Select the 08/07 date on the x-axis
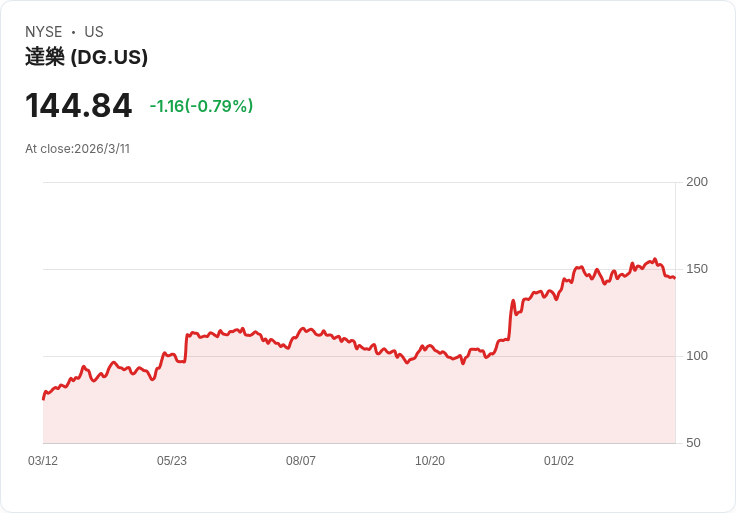This screenshot has width=736, height=513. click(301, 461)
